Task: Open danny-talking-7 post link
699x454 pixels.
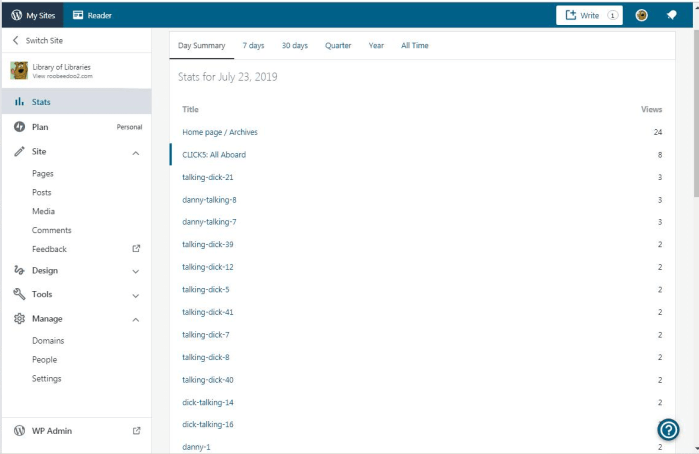Action: click(209, 222)
